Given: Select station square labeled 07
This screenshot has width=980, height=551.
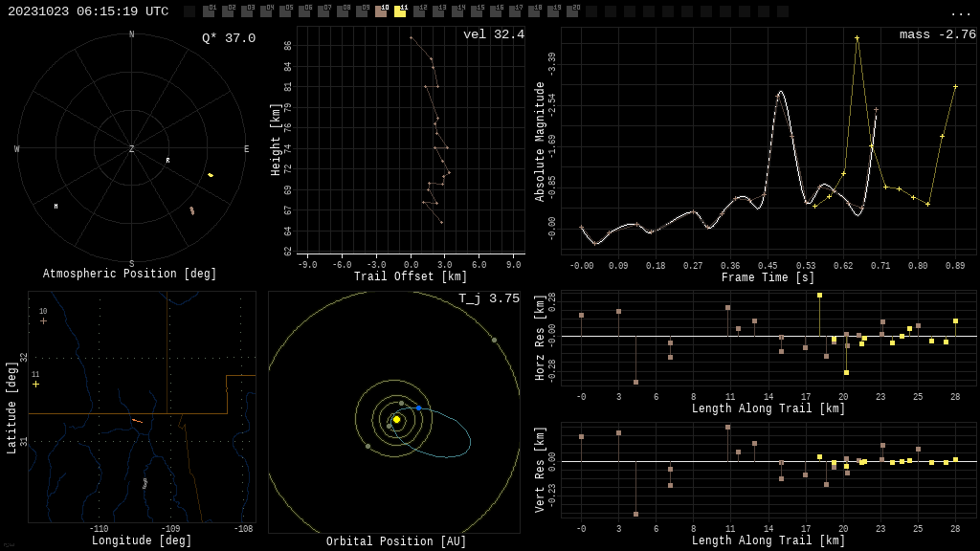Looking at the screenshot, I should (323, 11).
